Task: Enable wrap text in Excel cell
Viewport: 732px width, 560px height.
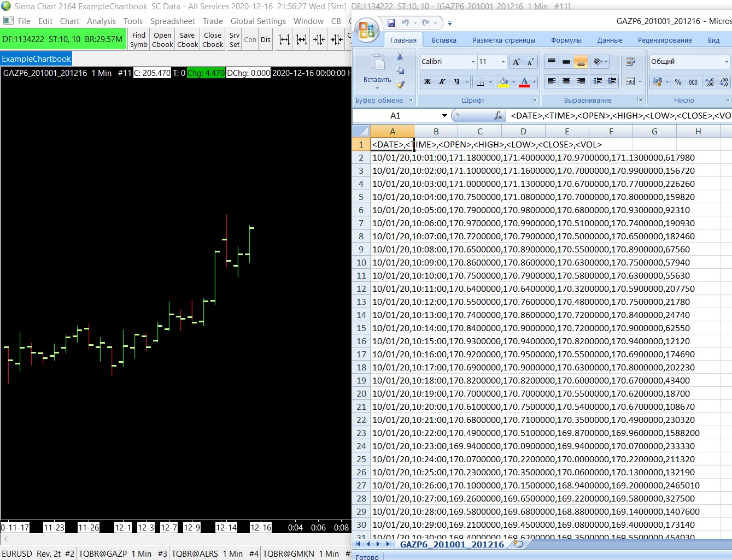Action: point(630,61)
